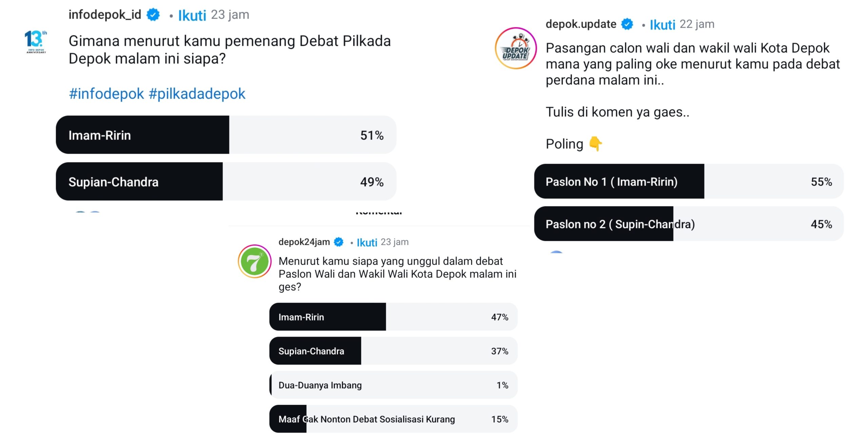
Task: Open the #pilkadadepok hashtag
Action: (x=198, y=93)
